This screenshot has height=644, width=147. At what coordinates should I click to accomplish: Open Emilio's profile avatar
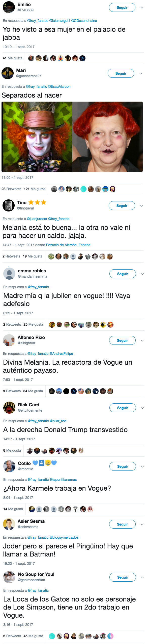[9, 7]
